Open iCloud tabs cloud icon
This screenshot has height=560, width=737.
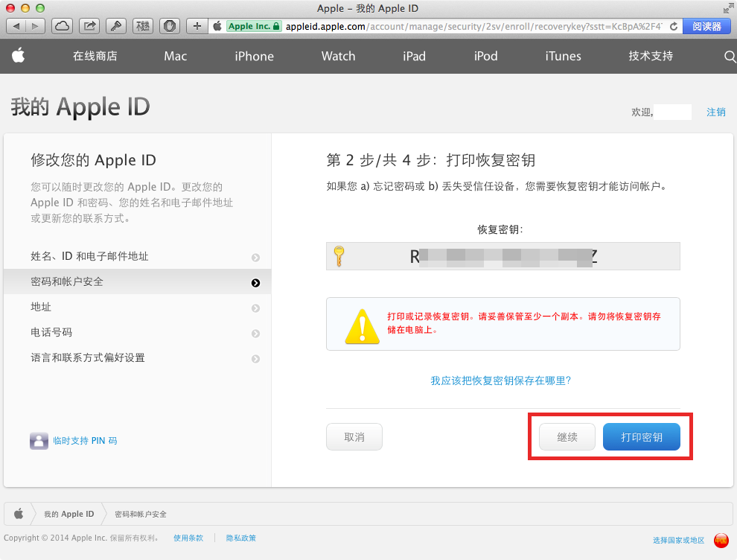coord(62,26)
